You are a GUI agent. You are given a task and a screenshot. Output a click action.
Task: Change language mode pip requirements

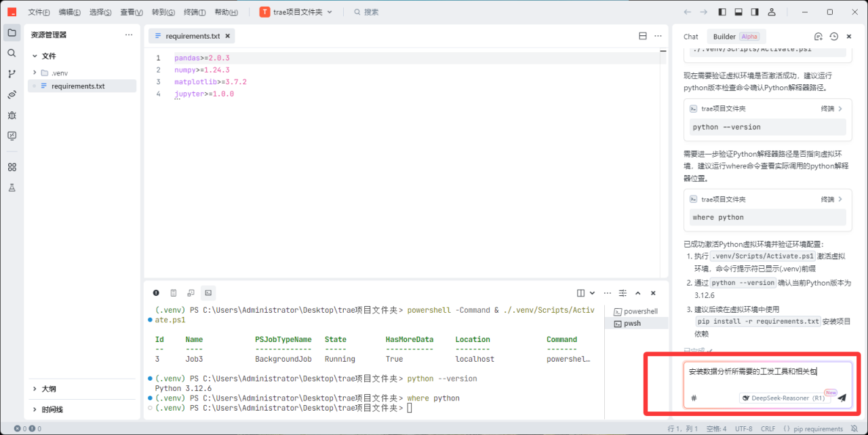(818, 429)
